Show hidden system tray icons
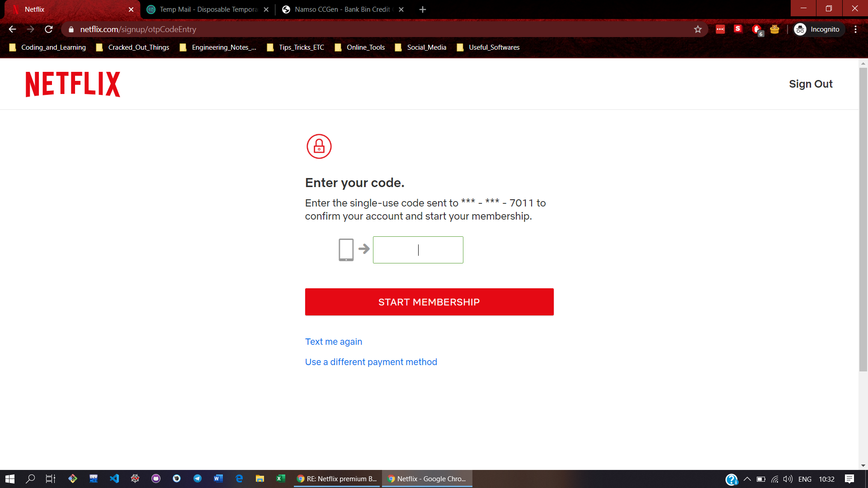 [747, 479]
